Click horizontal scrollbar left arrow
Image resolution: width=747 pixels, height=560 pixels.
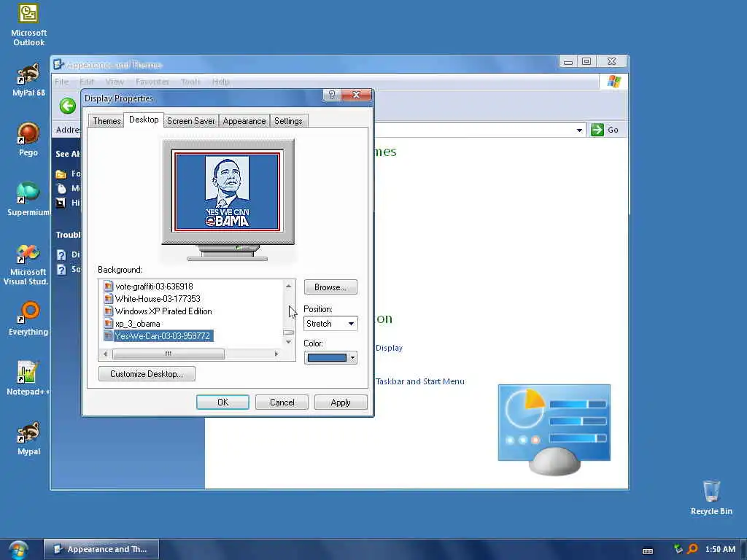point(105,354)
